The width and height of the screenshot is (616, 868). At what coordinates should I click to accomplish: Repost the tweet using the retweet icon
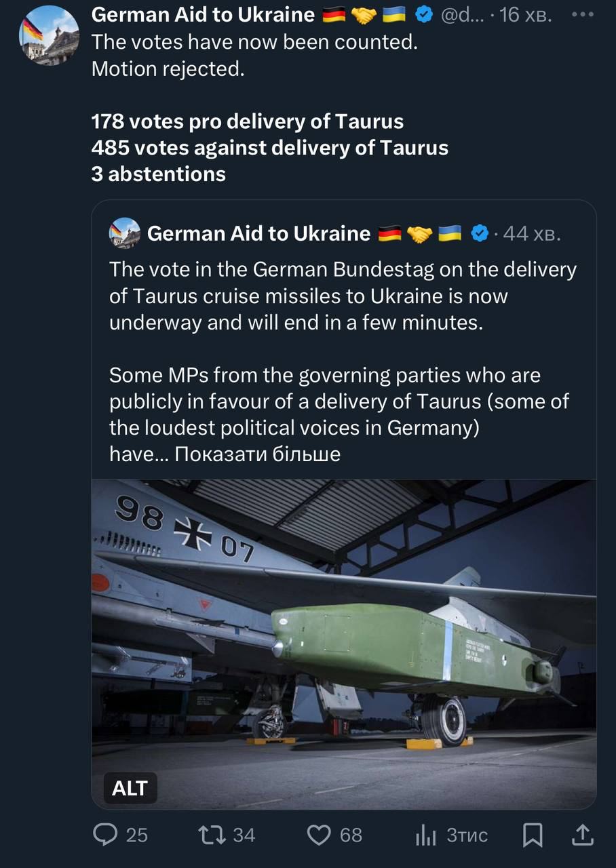(x=212, y=835)
